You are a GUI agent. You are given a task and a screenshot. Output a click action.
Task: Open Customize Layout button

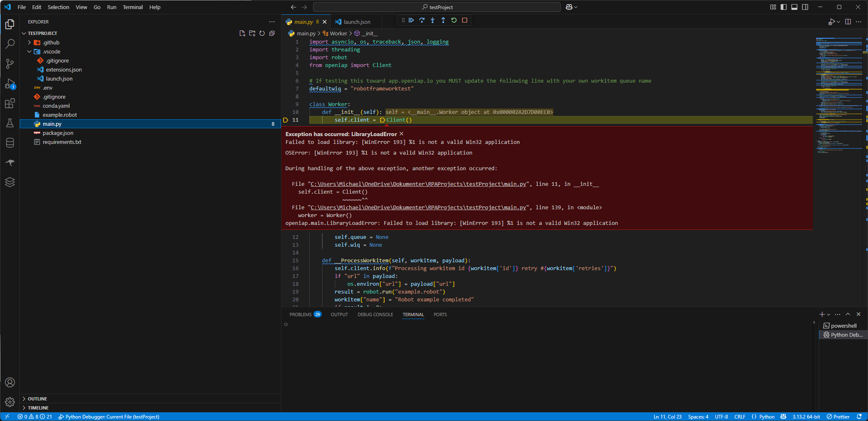pyautogui.click(x=773, y=7)
